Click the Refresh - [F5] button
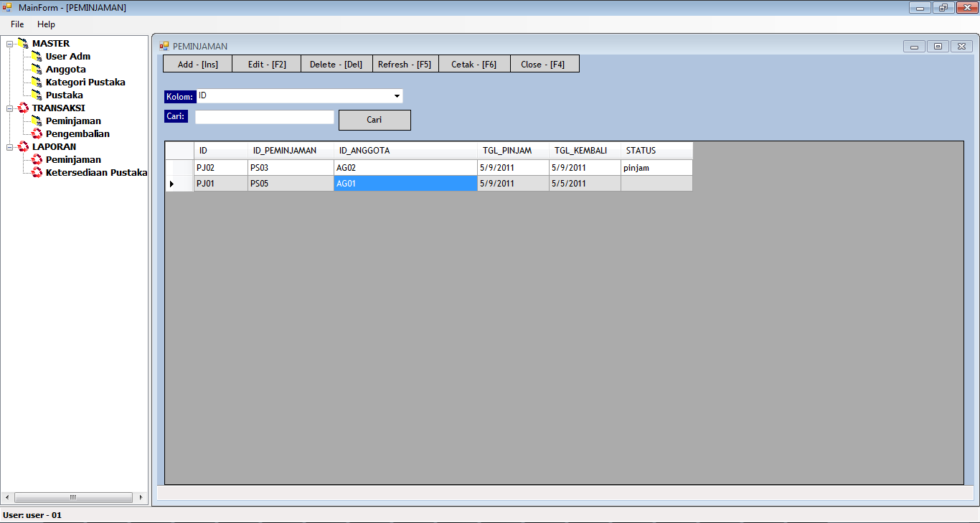This screenshot has width=980, height=523. point(405,64)
